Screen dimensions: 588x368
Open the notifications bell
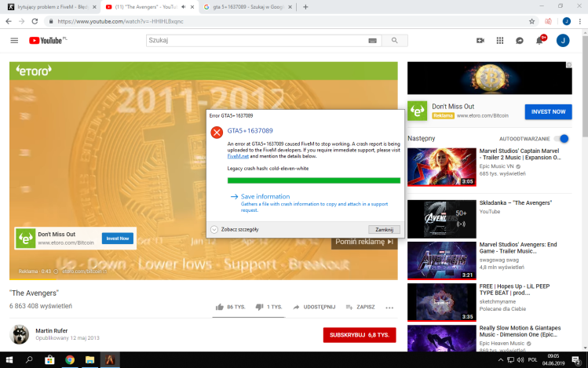[x=540, y=40]
